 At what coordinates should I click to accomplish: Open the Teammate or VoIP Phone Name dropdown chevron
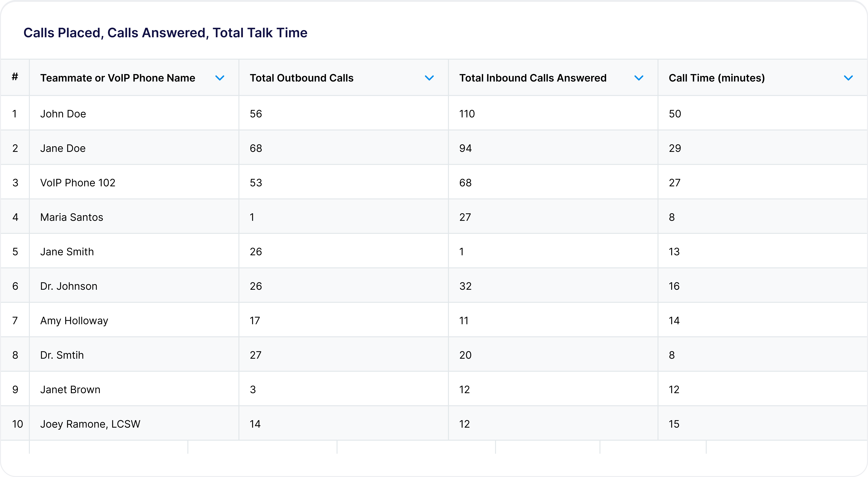point(220,78)
